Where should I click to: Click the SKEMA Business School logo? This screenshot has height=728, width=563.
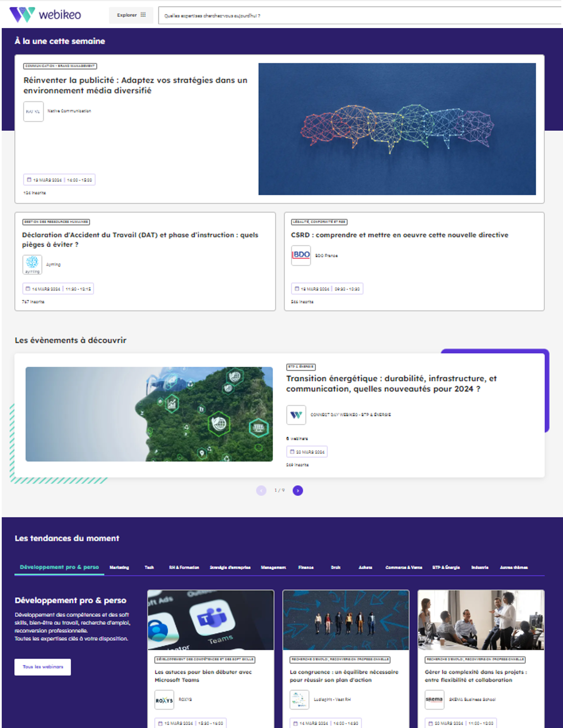point(434,699)
